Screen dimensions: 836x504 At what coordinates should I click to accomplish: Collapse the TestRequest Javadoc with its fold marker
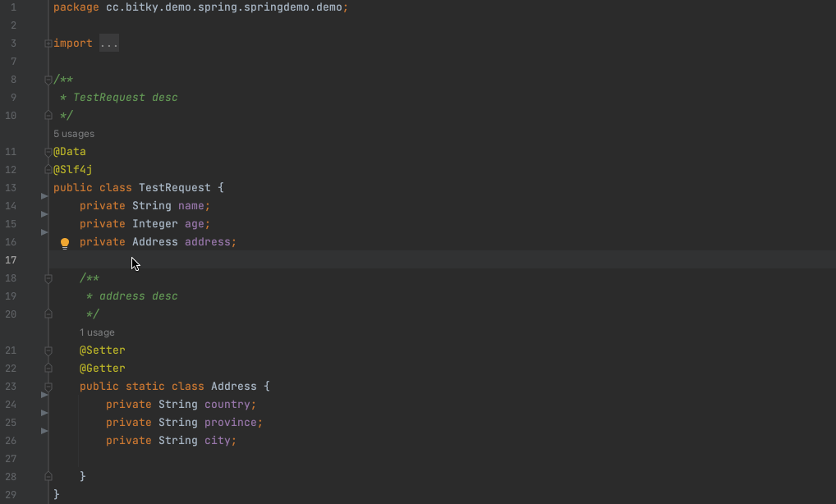[47, 80]
